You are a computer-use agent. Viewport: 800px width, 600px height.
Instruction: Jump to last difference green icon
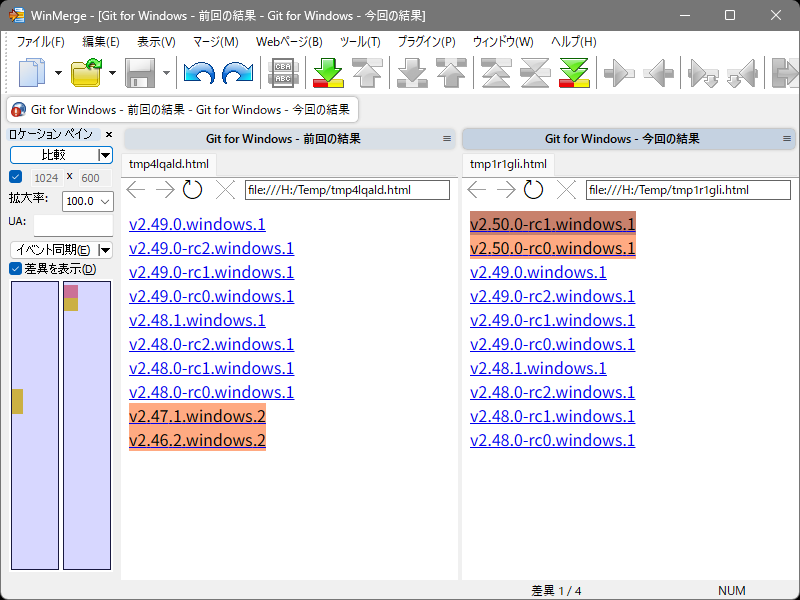click(574, 73)
